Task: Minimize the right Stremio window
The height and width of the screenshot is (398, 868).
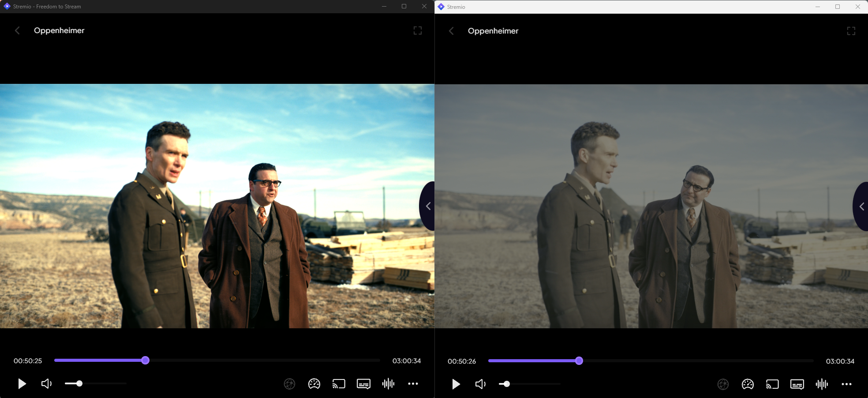Action: 818,7
